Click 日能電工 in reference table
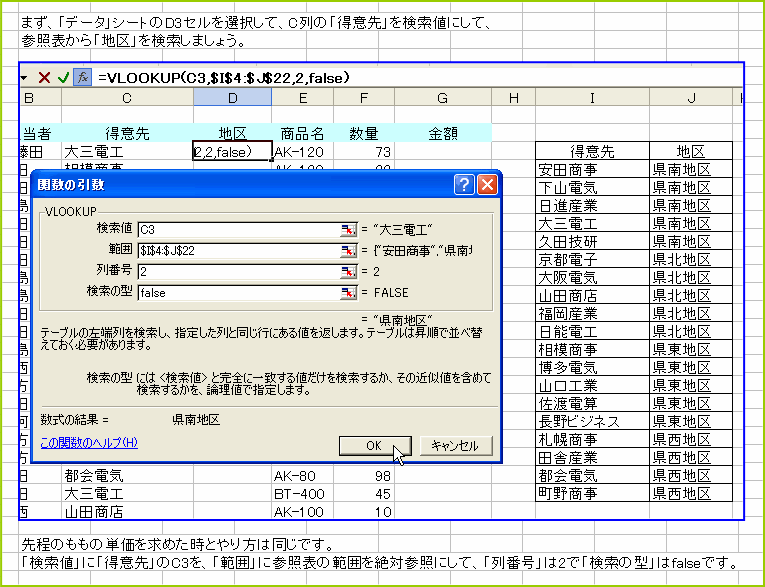This screenshot has width=765, height=587. coord(592,332)
